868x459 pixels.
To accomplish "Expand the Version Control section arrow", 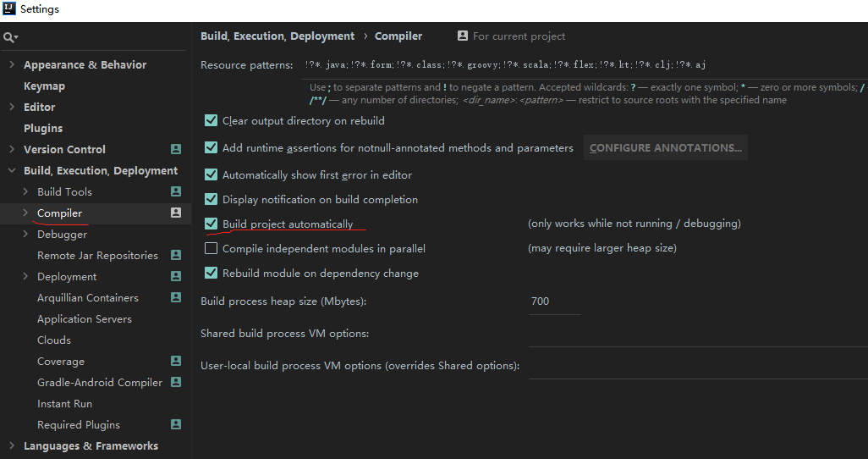I will pos(12,149).
